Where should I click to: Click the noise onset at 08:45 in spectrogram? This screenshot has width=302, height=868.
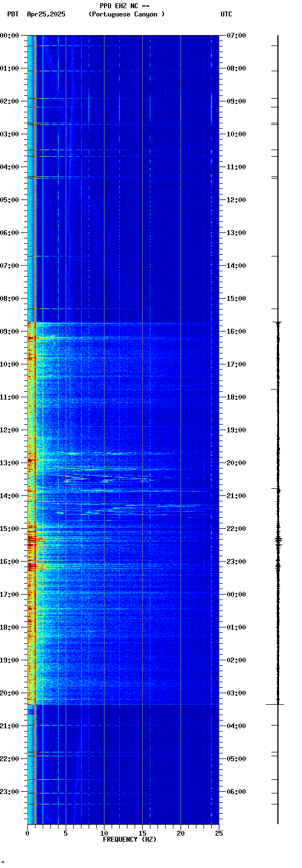pyautogui.click(x=123, y=323)
